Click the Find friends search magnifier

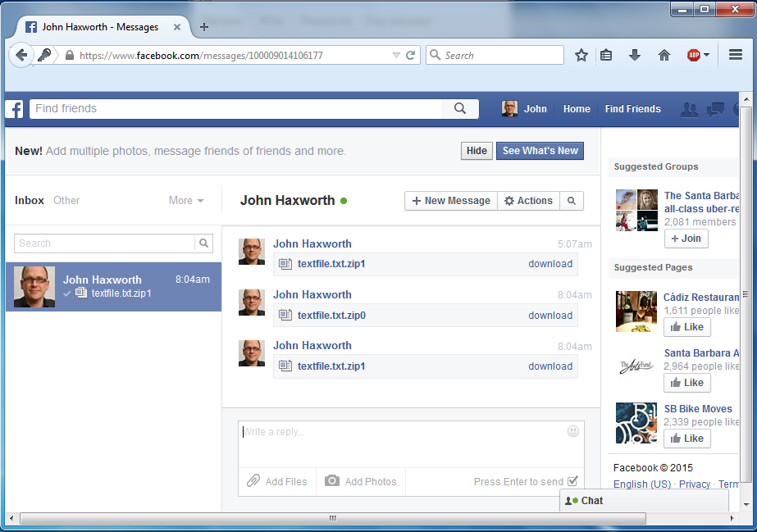pyautogui.click(x=460, y=108)
